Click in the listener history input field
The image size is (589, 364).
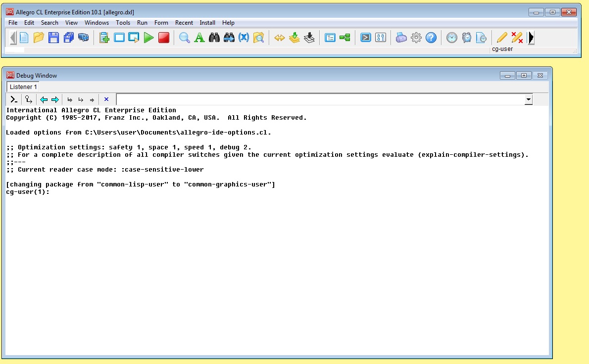tap(320, 100)
